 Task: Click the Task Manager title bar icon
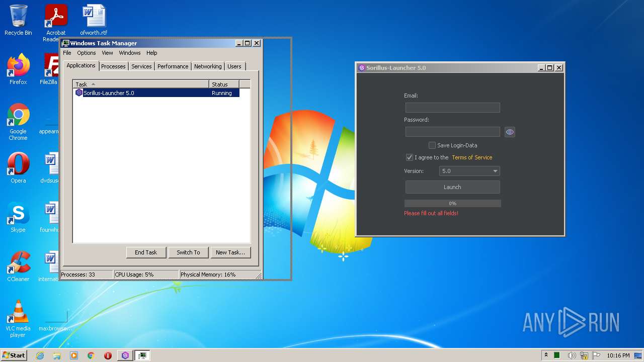[x=65, y=43]
